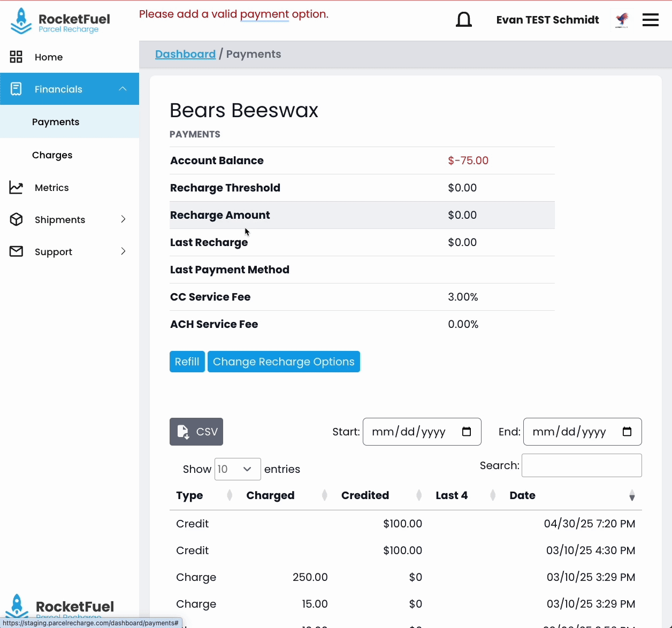This screenshot has height=628, width=672.
Task: Open the Show entries count dropdown
Action: pos(237,469)
